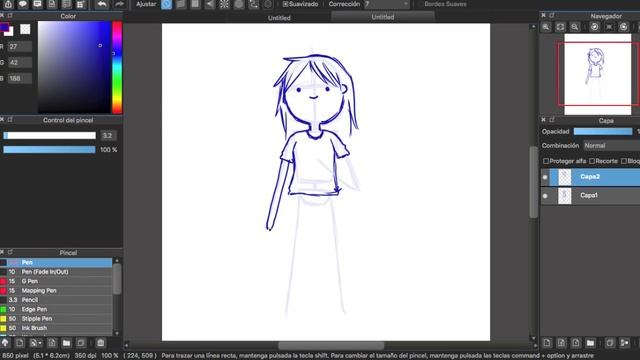The width and height of the screenshot is (640, 360).
Task: Click the cloud upload icon in the top toolbar
Action: (x=8, y=4)
